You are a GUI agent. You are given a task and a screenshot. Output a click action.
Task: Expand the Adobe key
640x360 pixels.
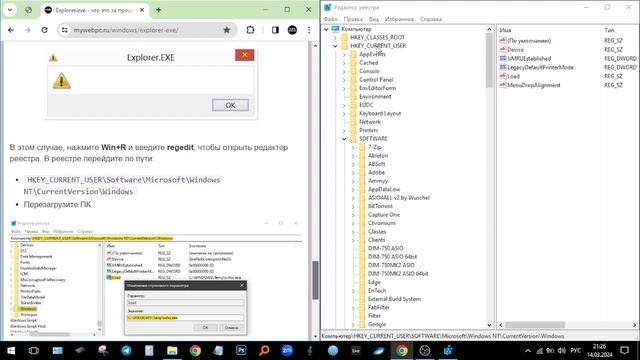pos(353,173)
